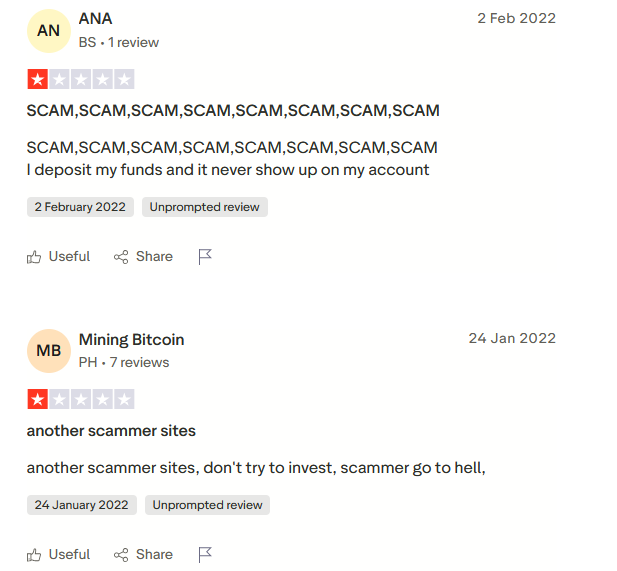Click the share icon on Mining Bitcoin's review
Image resolution: width=617 pixels, height=571 pixels.
[x=121, y=555]
